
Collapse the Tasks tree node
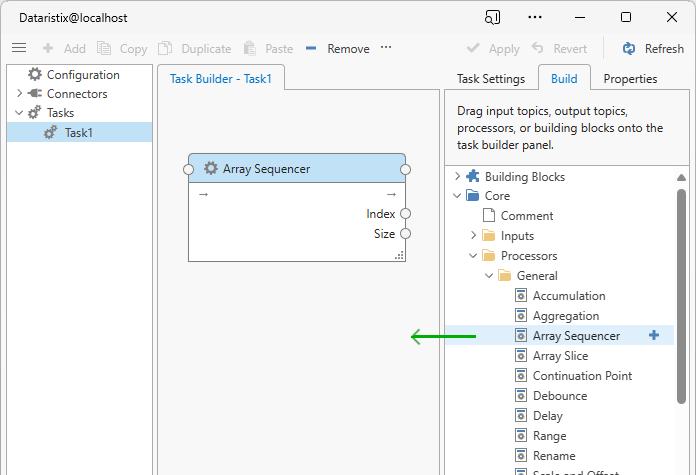18,113
